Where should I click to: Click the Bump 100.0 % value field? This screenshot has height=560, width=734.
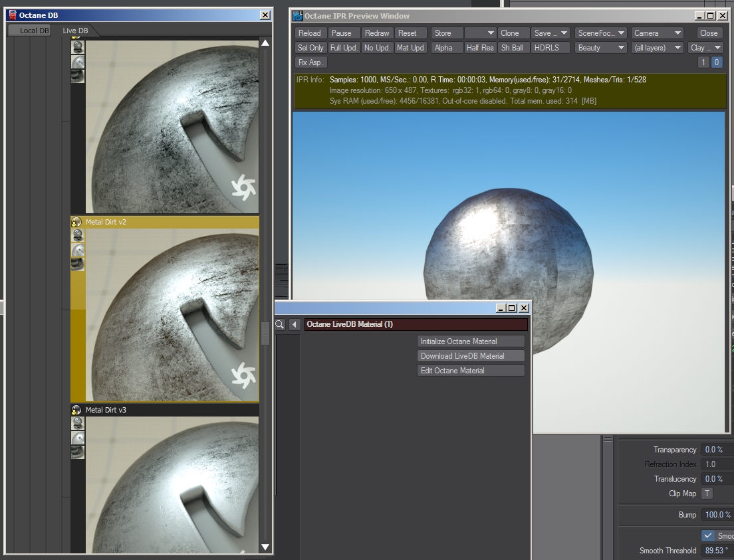coord(717,515)
